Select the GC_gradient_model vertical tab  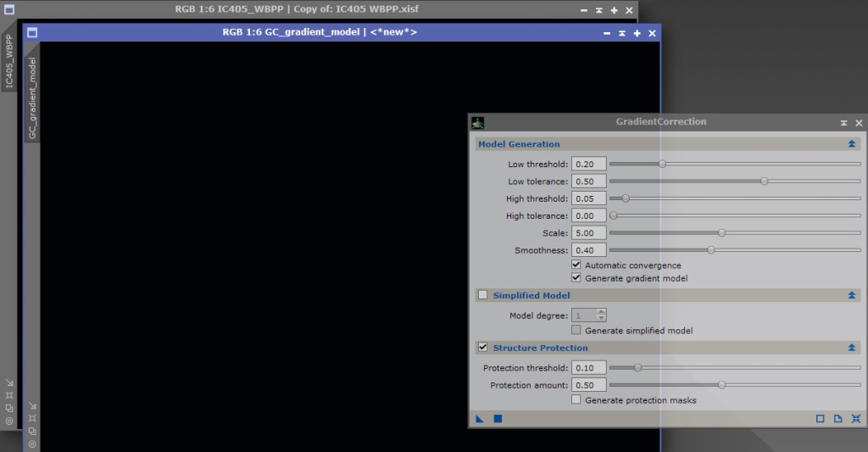pyautogui.click(x=33, y=99)
